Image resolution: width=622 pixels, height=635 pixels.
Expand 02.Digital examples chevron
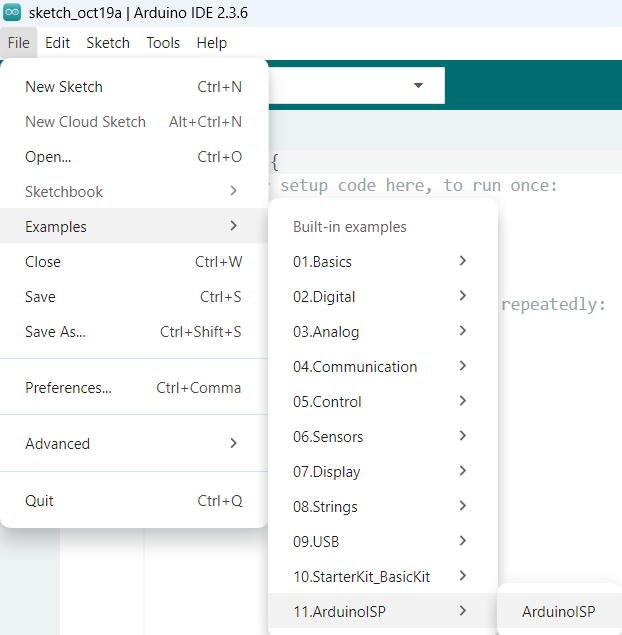[x=462, y=296]
